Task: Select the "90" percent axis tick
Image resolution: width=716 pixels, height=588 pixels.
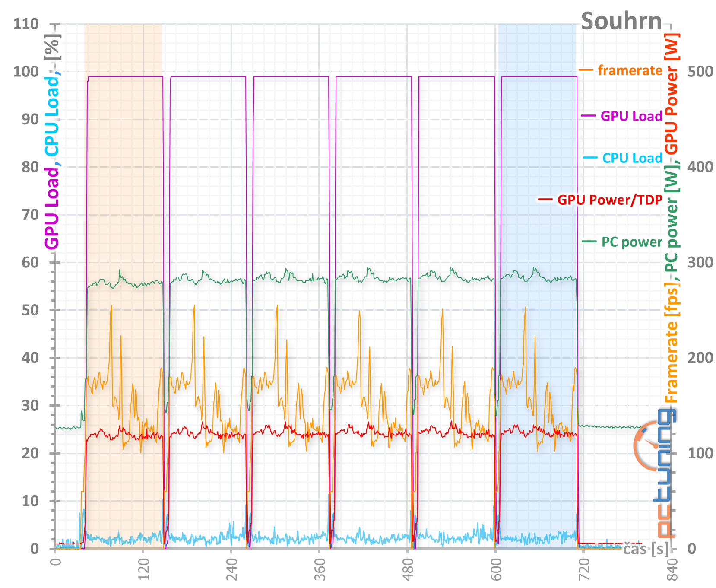Action: (x=30, y=119)
